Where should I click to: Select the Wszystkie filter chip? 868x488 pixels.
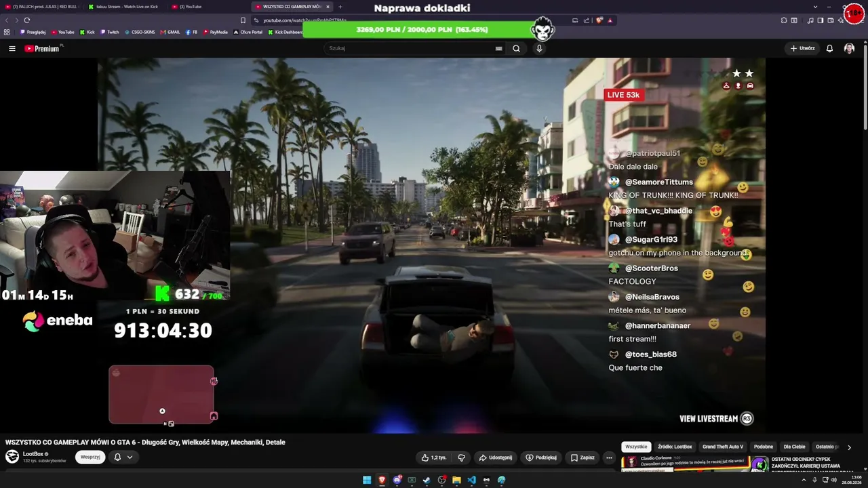636,447
